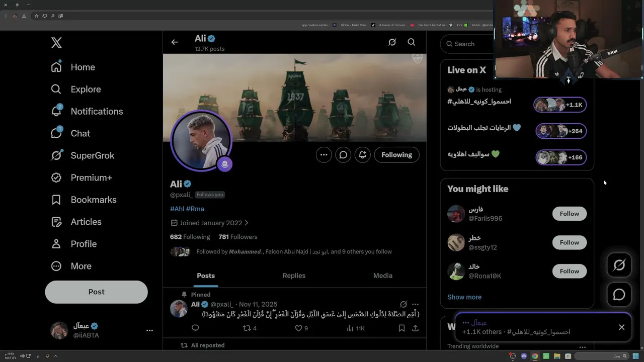The image size is (644, 362).
Task: Click the Windows Start button
Action: click(636, 356)
